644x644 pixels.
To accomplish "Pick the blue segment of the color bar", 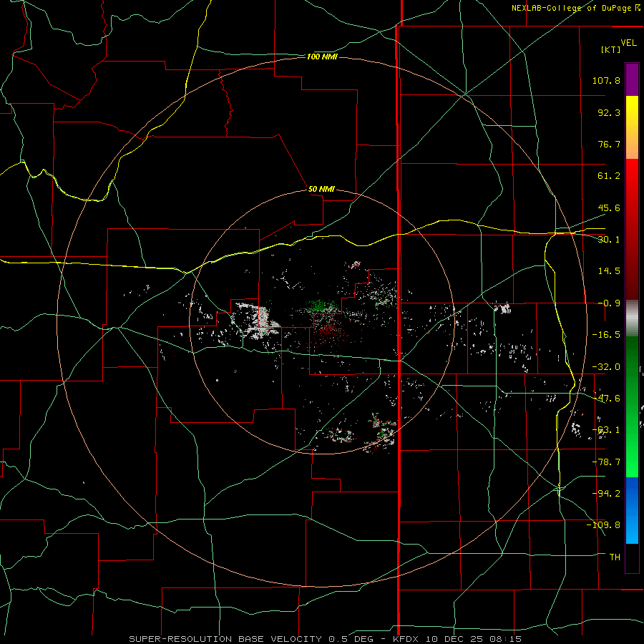I will coord(632,510).
